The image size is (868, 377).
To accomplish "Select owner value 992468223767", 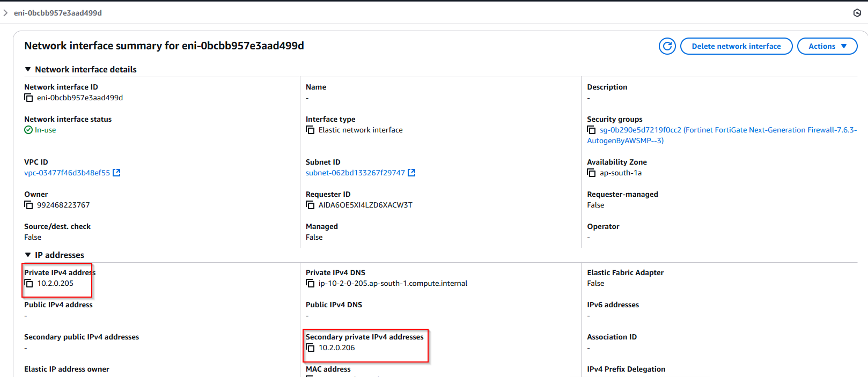I will tap(63, 205).
